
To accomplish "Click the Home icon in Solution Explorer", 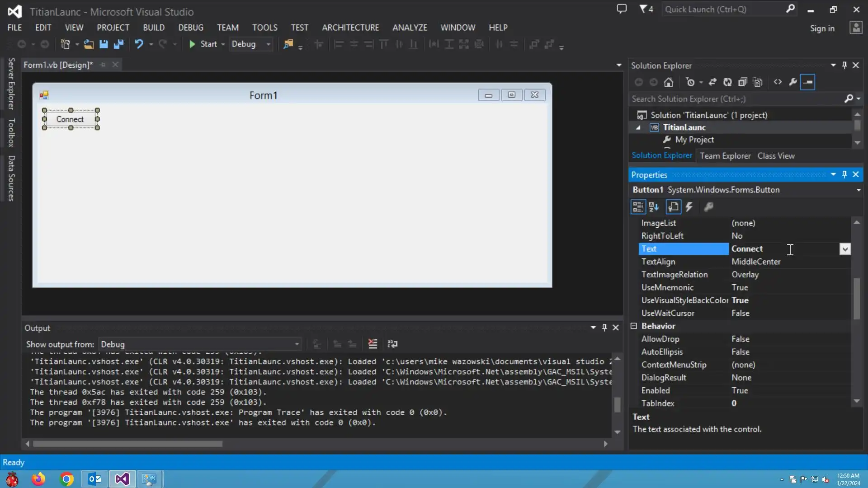I will (x=669, y=82).
